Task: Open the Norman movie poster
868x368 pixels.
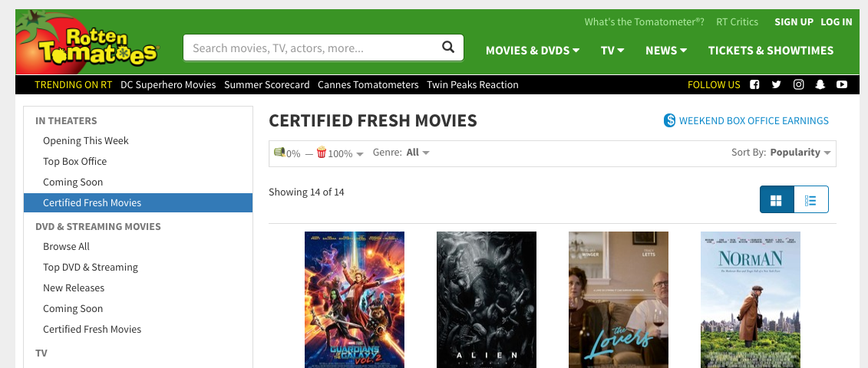Action: point(751,300)
